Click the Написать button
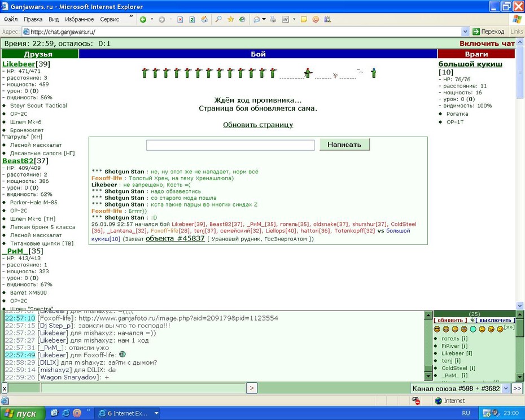Screen dimensions: 525x420 [344, 145]
